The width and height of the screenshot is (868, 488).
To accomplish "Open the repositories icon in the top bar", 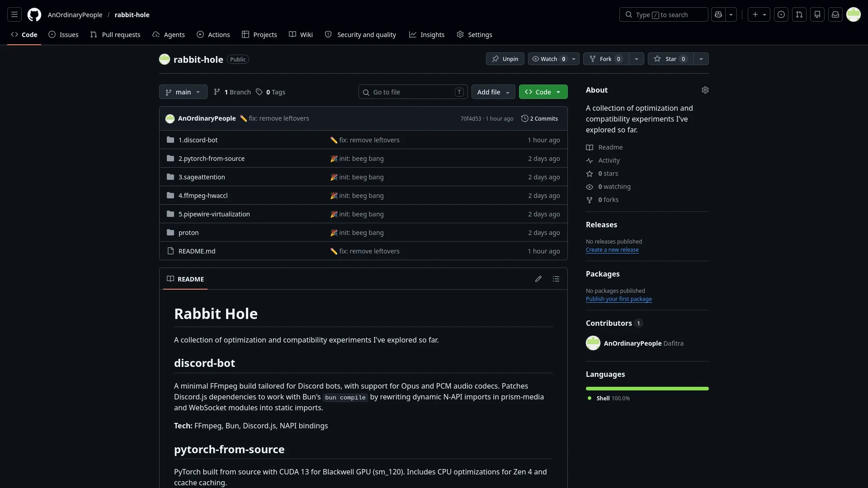I will 817,14.
